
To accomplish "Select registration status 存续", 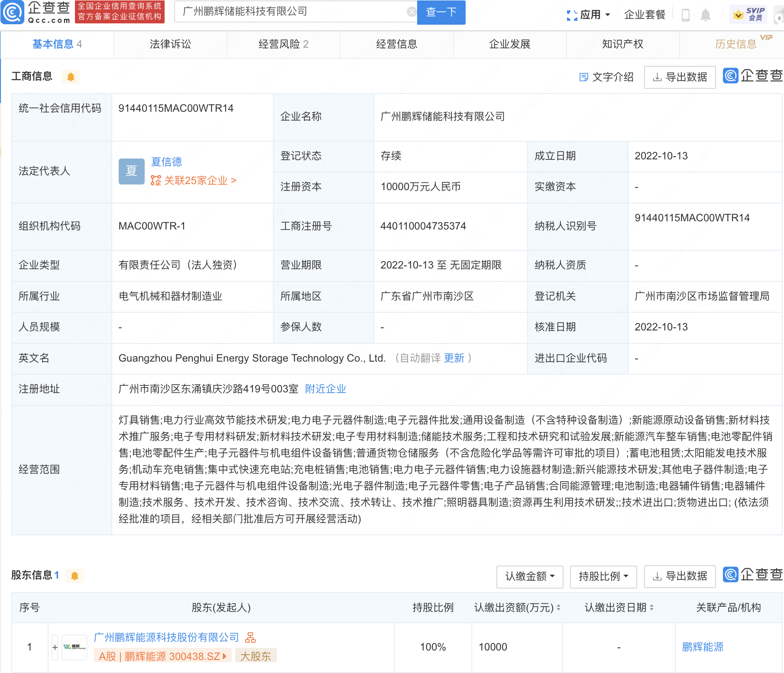I will pos(391,156).
